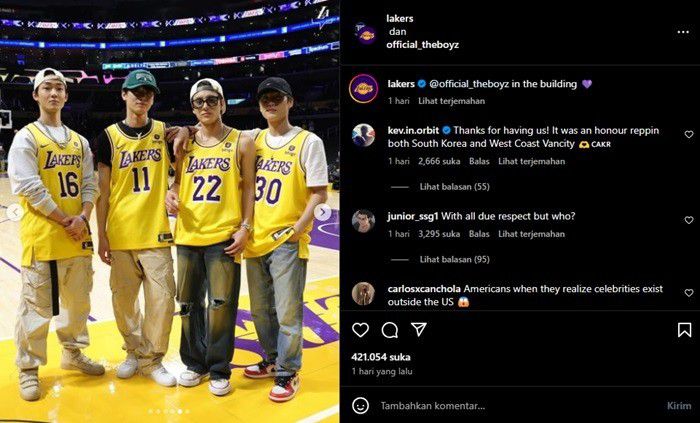
Task: Open kev.in.orbit's profile picture
Action: click(x=363, y=135)
